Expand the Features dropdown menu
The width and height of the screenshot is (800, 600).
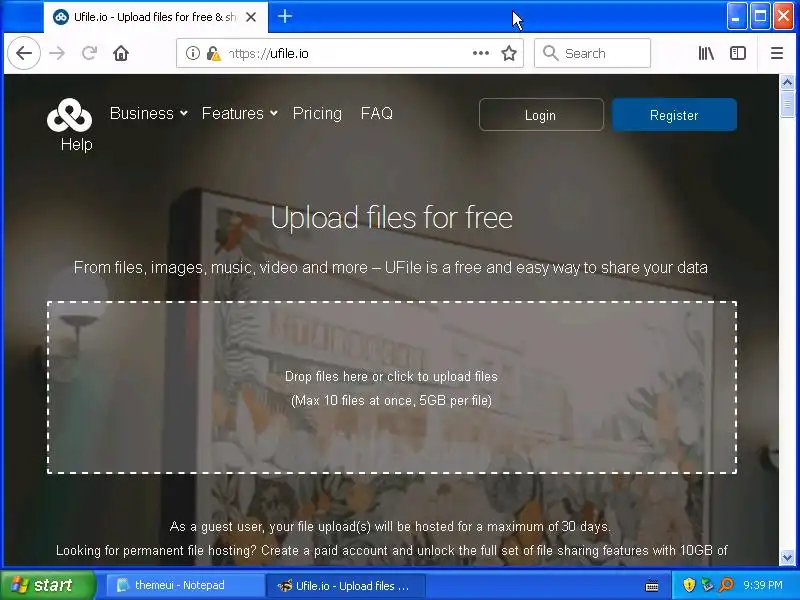pos(239,113)
